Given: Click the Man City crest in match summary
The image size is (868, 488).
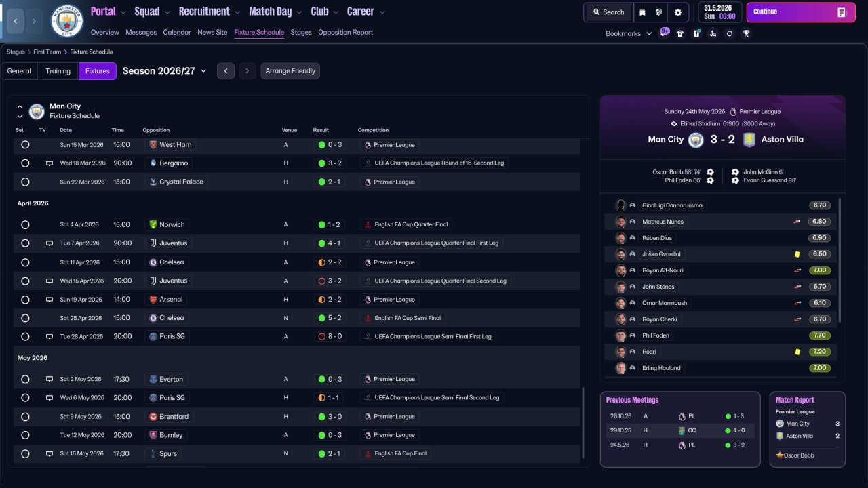Looking at the screenshot, I should tap(696, 140).
